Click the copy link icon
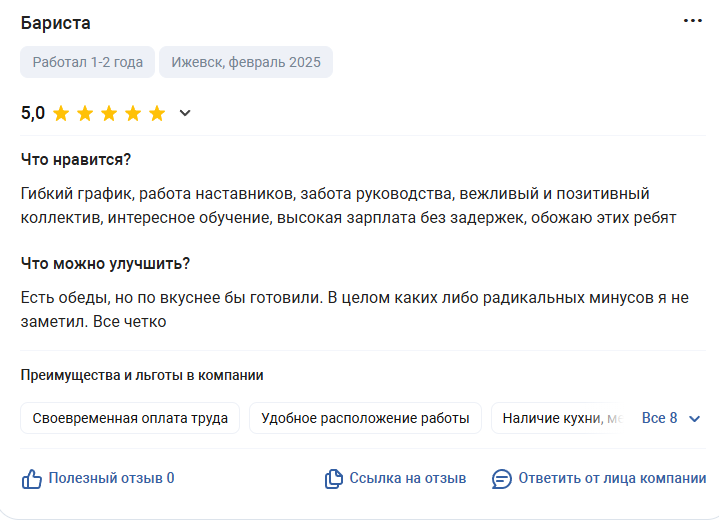 (334, 479)
